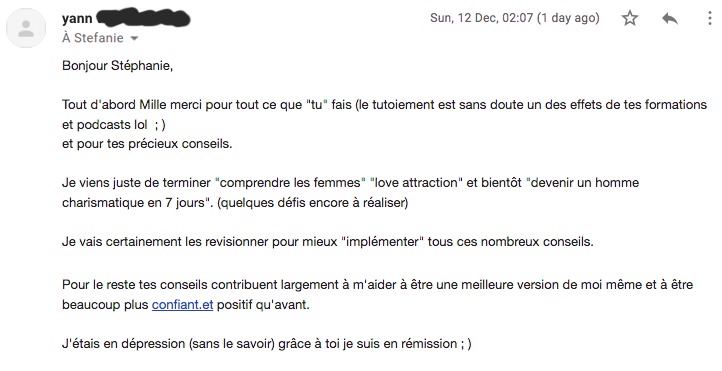Click the Sun, 12 Dec, 02:07 timestamp
The image size is (722, 371).
click(481, 18)
